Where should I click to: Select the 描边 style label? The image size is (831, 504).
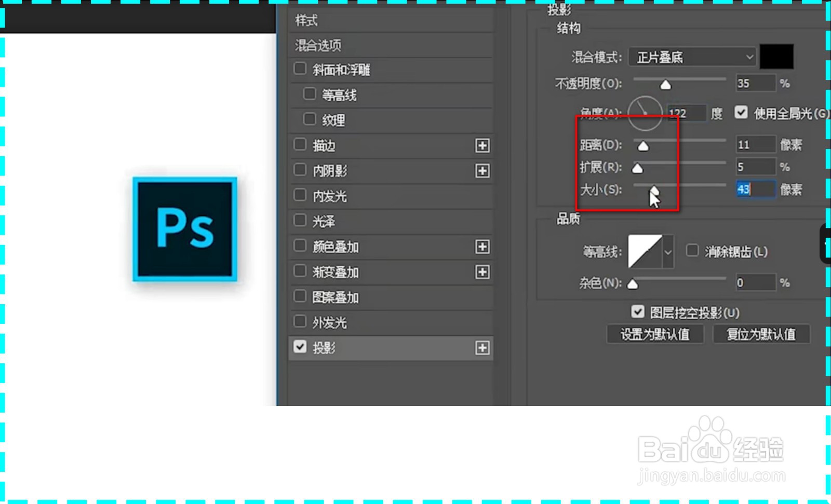pos(324,146)
